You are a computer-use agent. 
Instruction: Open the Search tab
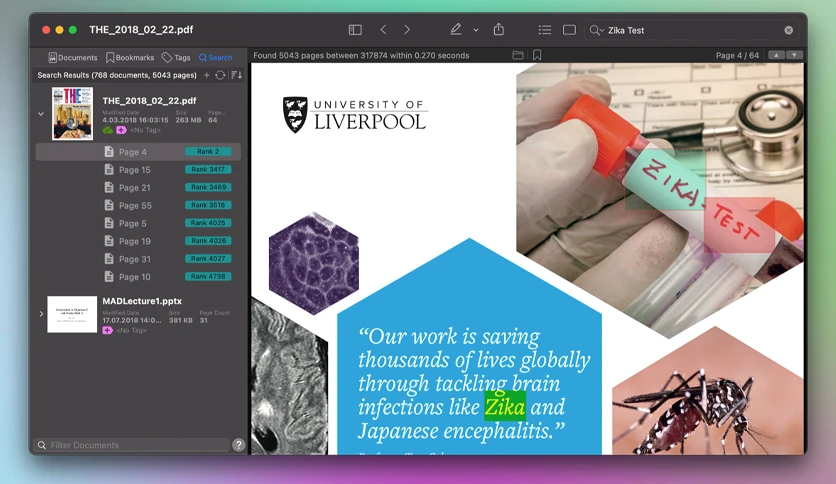tap(215, 58)
